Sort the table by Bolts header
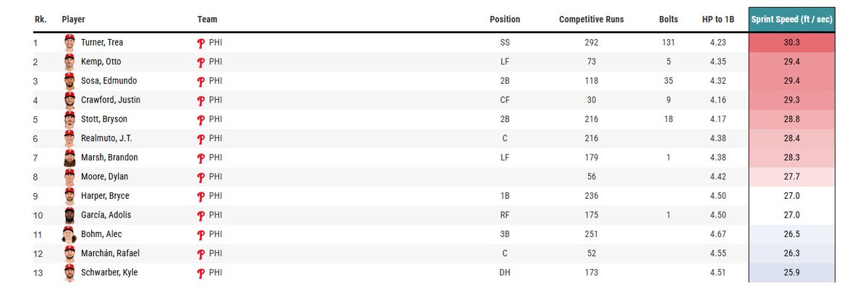This screenshot has width=868, height=308. click(668, 20)
